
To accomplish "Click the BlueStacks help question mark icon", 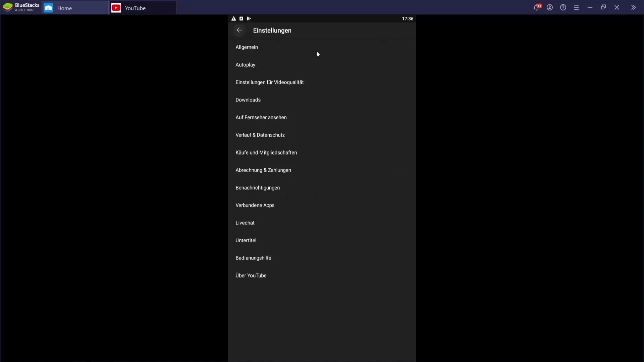I will (563, 7).
